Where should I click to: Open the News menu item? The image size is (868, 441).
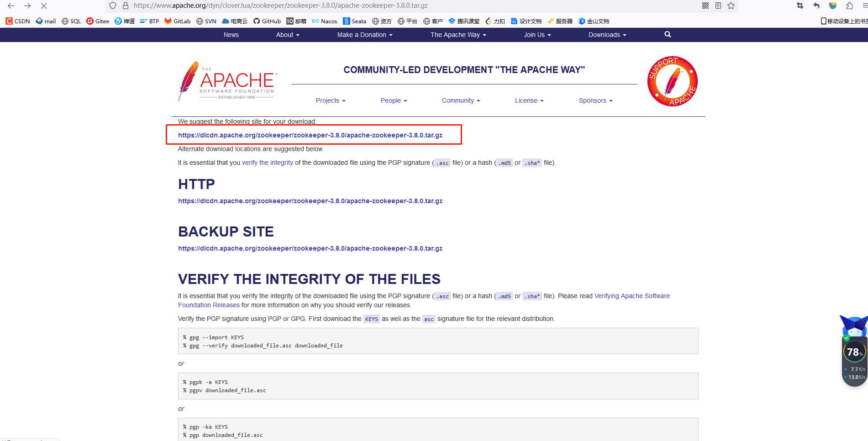tap(231, 35)
